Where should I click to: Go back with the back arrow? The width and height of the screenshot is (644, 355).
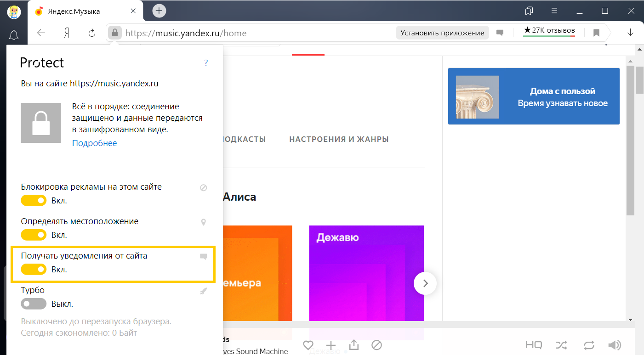click(41, 33)
